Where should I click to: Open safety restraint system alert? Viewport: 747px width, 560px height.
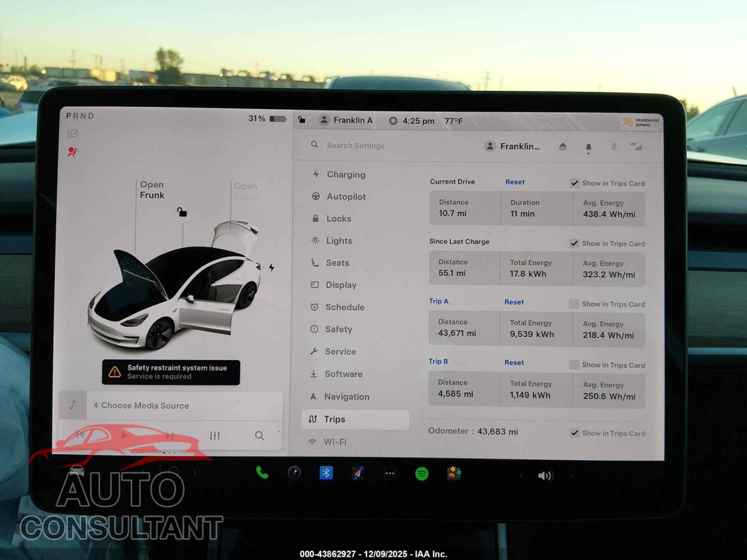point(171,372)
